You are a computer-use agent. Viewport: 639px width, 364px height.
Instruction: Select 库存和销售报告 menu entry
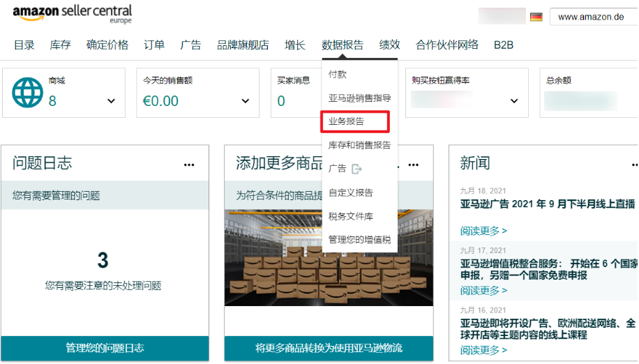[x=359, y=145]
